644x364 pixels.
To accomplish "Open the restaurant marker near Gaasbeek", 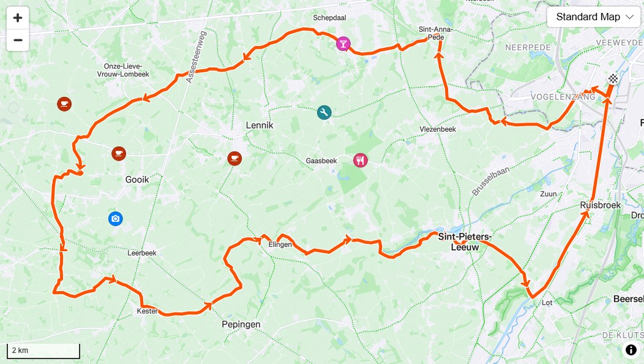I will click(x=360, y=160).
